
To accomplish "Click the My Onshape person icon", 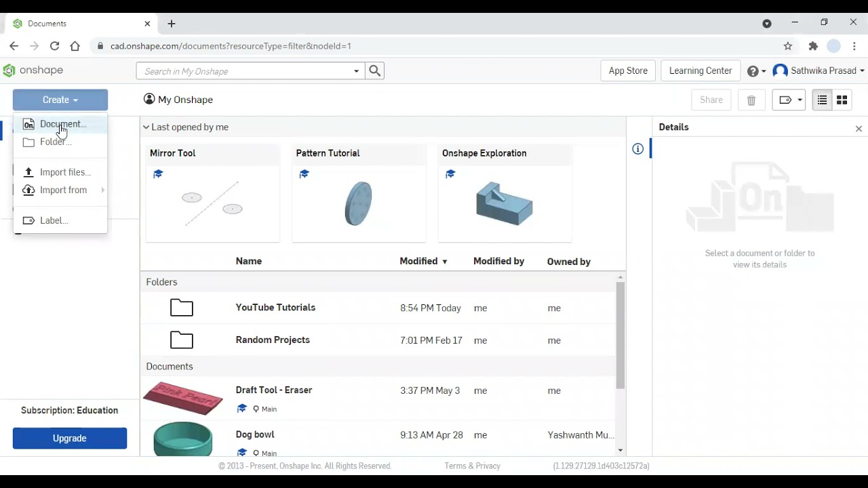I will (149, 99).
